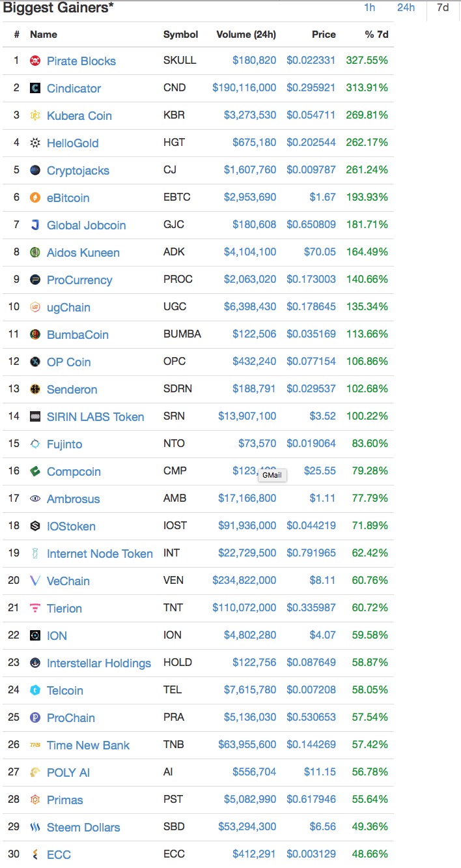Click the Ambrosus eye icon
461x868 pixels.
pos(35,499)
